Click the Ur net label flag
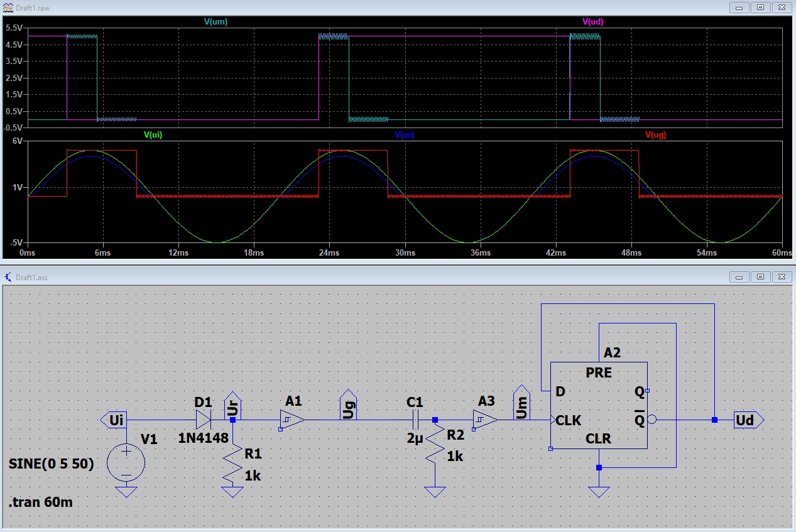796x532 pixels. (233, 405)
